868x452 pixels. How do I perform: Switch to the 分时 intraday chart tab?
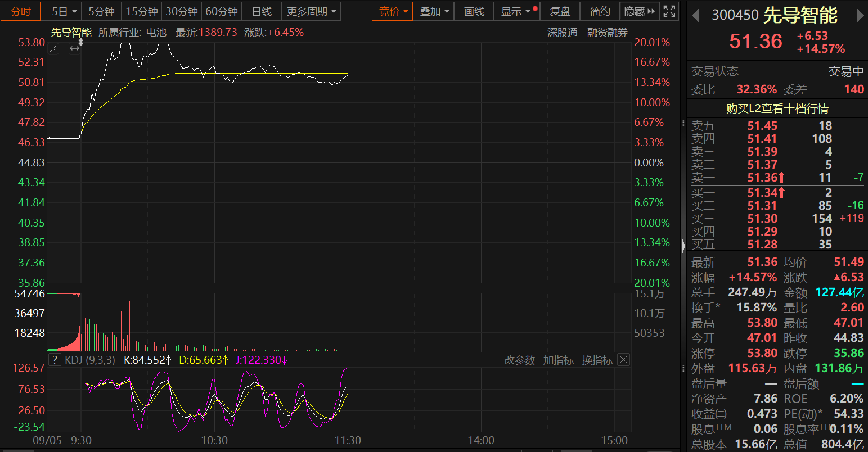(x=21, y=11)
